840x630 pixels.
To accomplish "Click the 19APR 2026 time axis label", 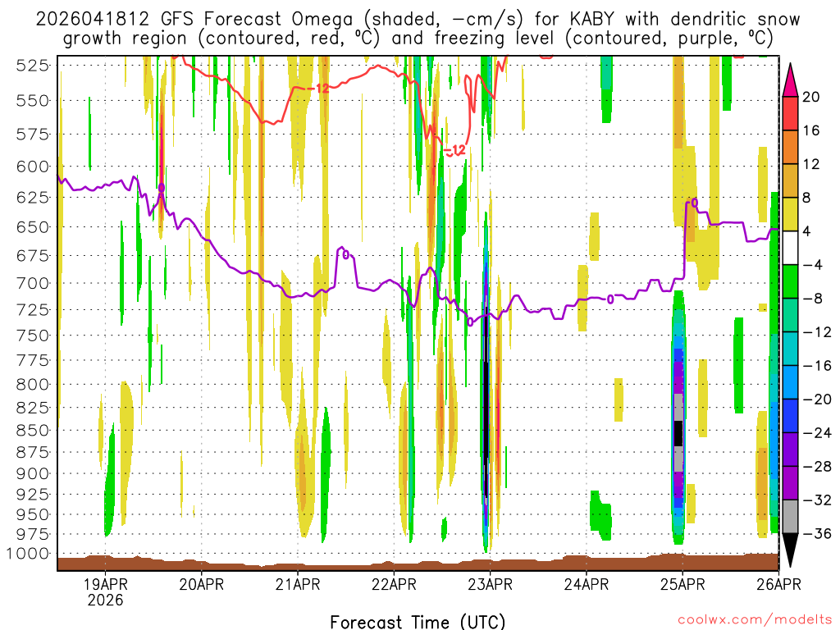I will [x=106, y=591].
